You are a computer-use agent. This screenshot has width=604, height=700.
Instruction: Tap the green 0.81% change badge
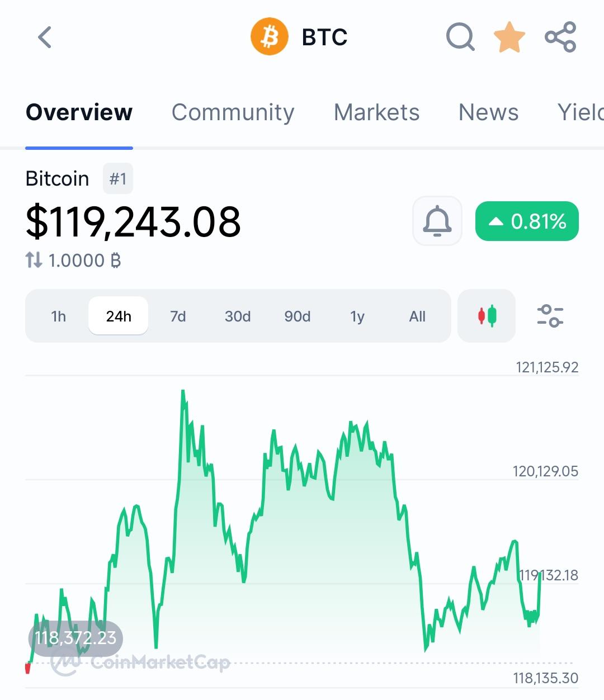pos(527,221)
